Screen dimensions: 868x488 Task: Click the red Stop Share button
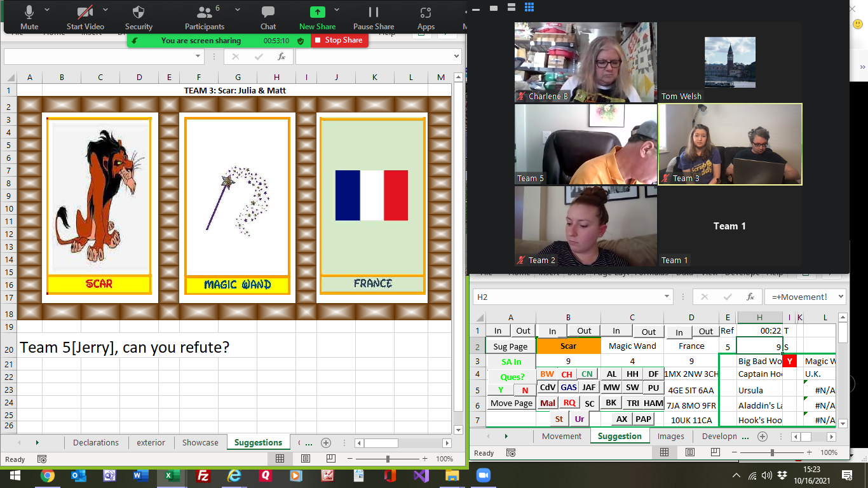339,40
